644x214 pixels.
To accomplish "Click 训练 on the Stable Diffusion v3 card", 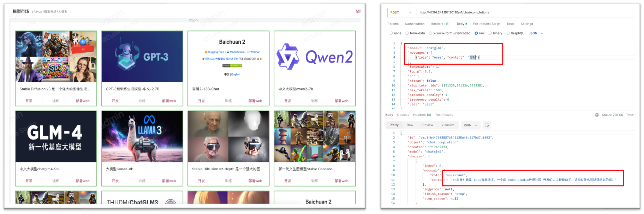I will (56, 101).
